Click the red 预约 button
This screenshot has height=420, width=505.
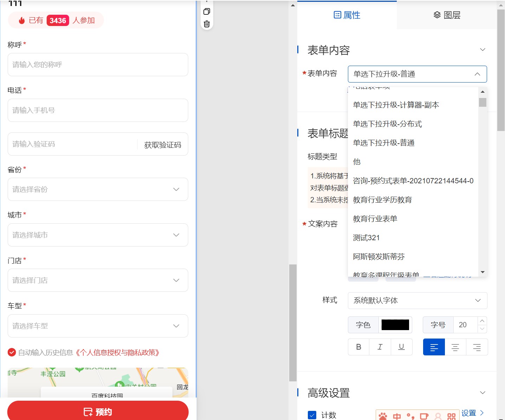[98, 412]
